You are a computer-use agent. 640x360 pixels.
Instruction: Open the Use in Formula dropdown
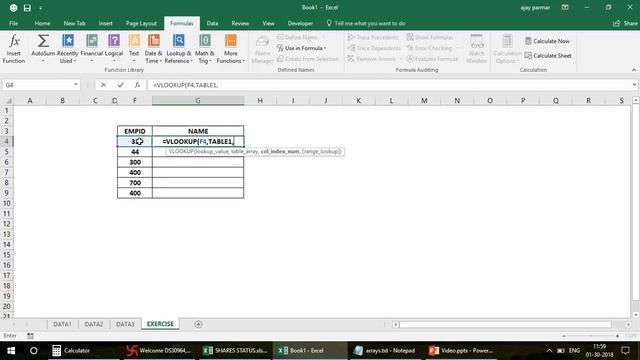pos(302,48)
